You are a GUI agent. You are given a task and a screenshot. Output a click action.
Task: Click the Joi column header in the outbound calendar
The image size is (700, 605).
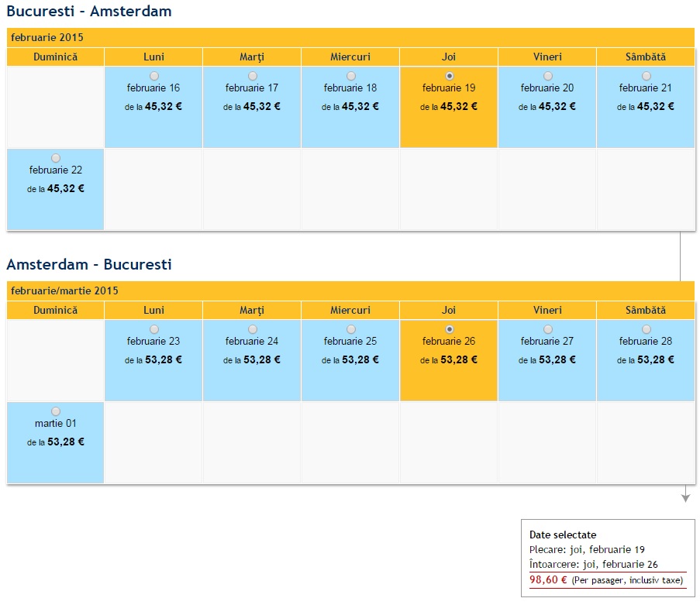coord(449,57)
